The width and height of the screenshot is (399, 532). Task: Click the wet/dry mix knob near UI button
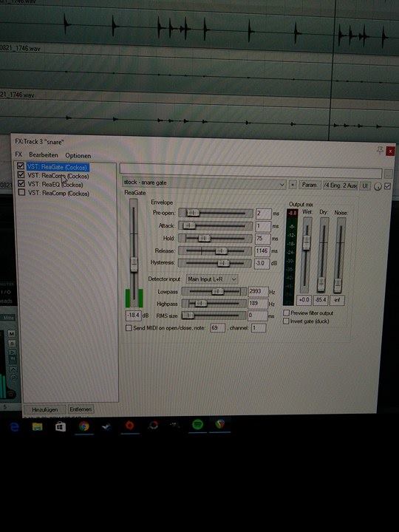coord(378,186)
